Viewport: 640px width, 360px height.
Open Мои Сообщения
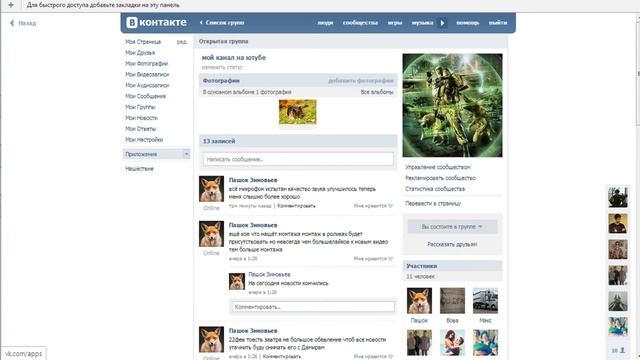[145, 96]
